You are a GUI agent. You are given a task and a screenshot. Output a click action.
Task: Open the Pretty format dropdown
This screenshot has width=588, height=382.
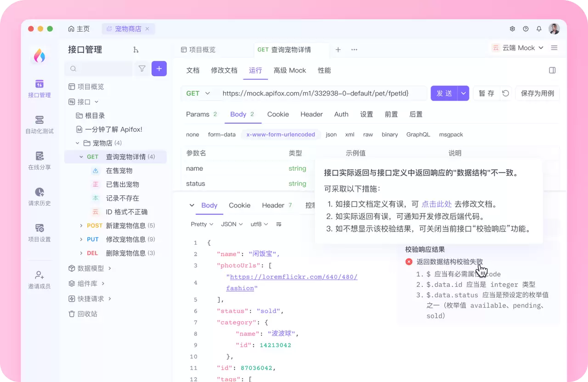click(x=202, y=224)
